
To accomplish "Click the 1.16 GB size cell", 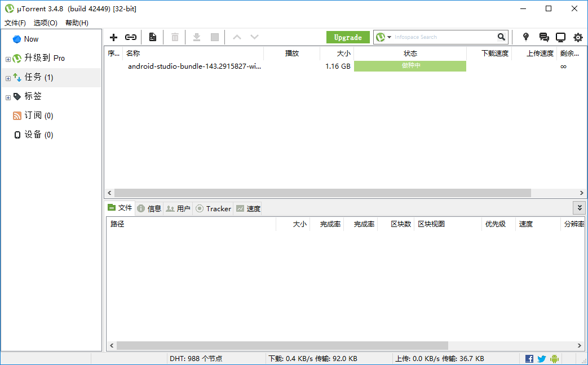I will point(338,66).
